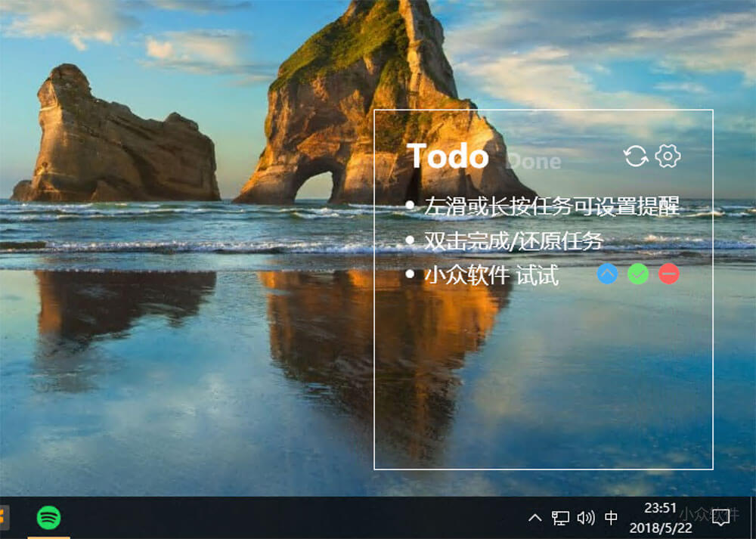Screen dimensions: 756x539
Task: Open Spotify from the taskbar
Action: coord(49,518)
